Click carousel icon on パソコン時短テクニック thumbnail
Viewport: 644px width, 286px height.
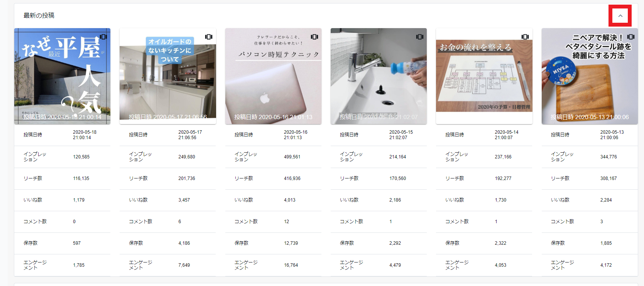pyautogui.click(x=314, y=37)
